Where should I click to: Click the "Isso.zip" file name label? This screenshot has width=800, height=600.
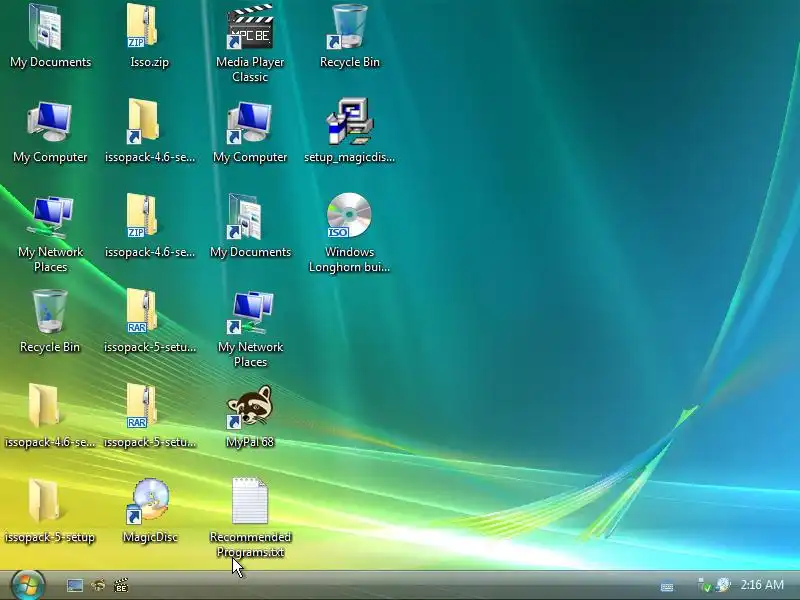(149, 62)
